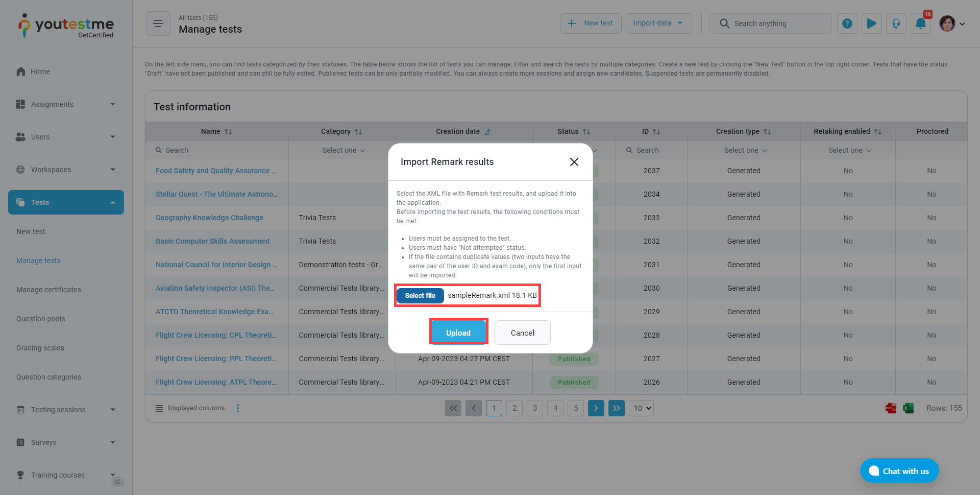Export table to PDF icon
This screenshot has height=495, width=980.
(x=891, y=408)
